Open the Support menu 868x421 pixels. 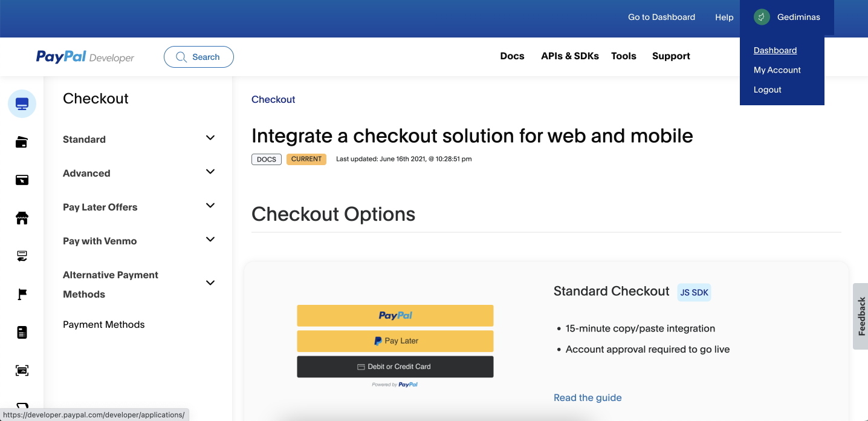[671, 56]
